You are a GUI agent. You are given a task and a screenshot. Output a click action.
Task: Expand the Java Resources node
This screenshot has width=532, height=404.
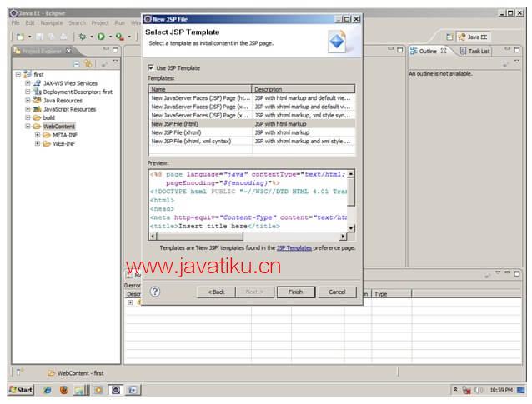click(x=28, y=100)
